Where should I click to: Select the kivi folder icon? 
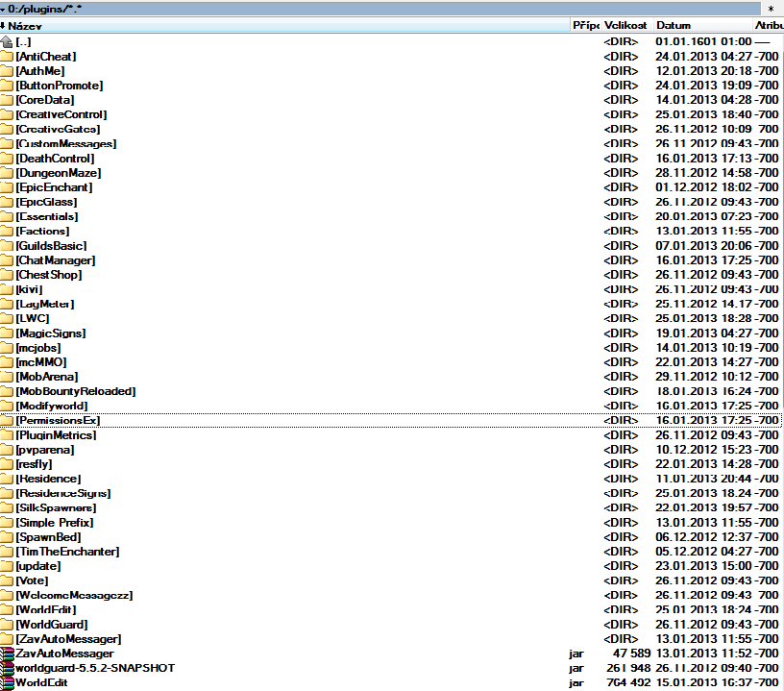point(7,289)
